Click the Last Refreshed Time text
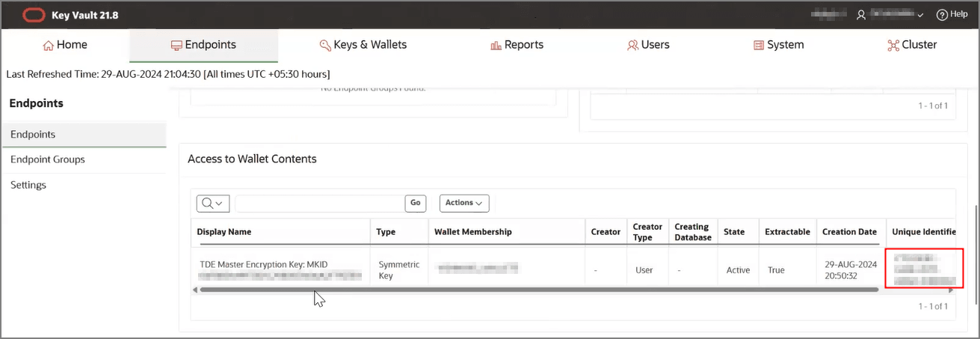Image resolution: width=980 pixels, height=339 pixels. pos(168,74)
